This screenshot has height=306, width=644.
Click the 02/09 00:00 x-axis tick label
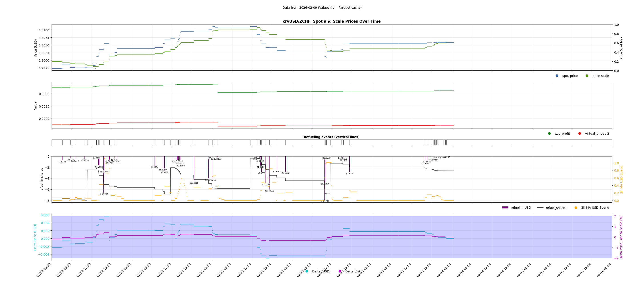click(44, 270)
